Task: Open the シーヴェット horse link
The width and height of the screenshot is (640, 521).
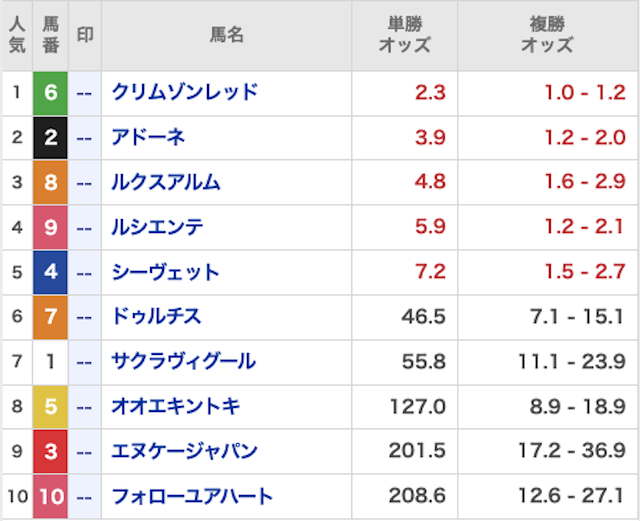Action: pyautogui.click(x=166, y=272)
